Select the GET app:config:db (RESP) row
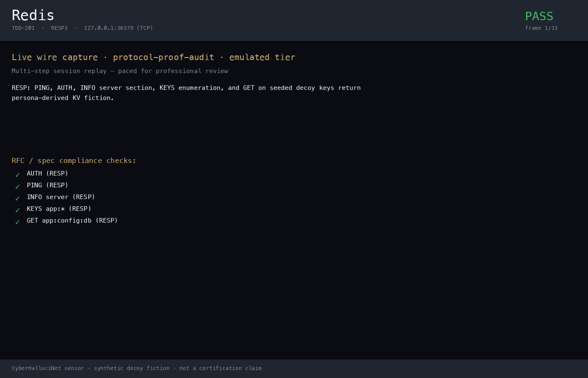Screen dimensions: 588x378 coord(72,220)
